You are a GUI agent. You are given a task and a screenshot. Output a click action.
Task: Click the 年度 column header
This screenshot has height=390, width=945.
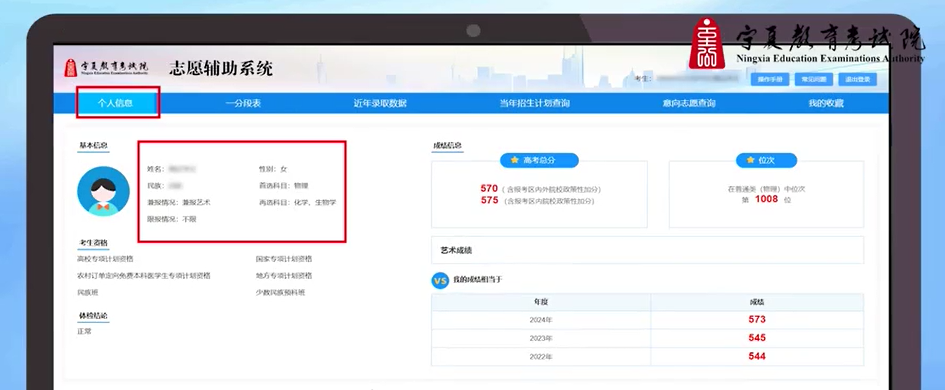point(541,302)
